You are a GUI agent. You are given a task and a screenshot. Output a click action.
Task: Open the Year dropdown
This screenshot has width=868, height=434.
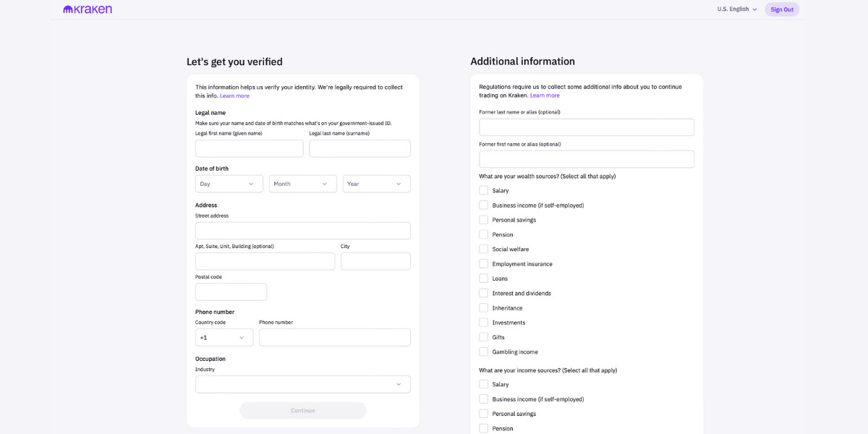pyautogui.click(x=376, y=183)
